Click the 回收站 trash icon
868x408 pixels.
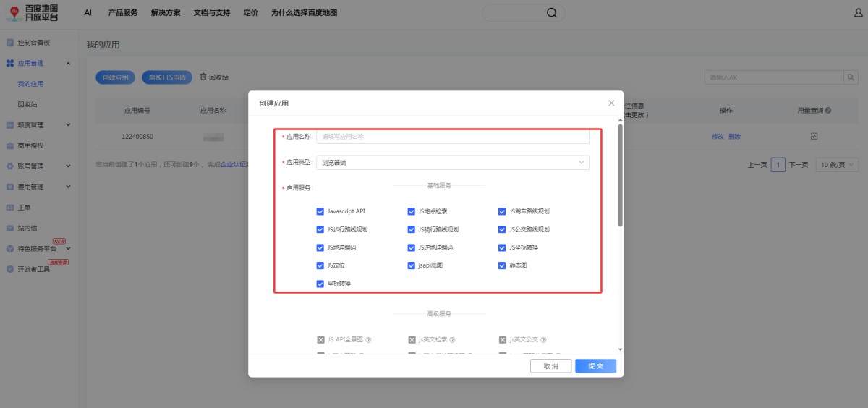(203, 77)
